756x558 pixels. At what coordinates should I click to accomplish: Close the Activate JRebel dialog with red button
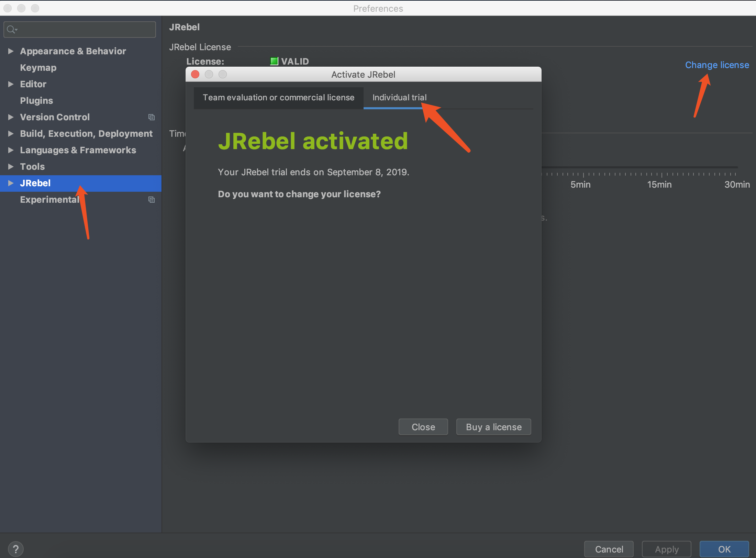(195, 74)
